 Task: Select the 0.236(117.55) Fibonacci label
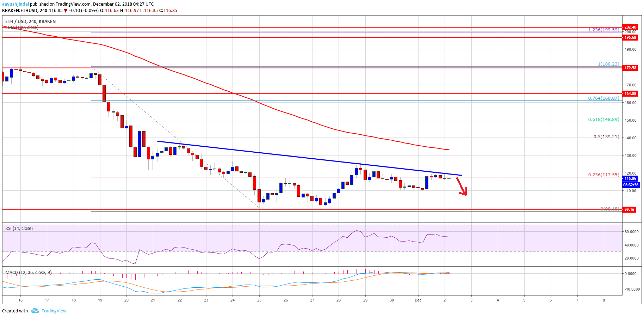coord(603,175)
